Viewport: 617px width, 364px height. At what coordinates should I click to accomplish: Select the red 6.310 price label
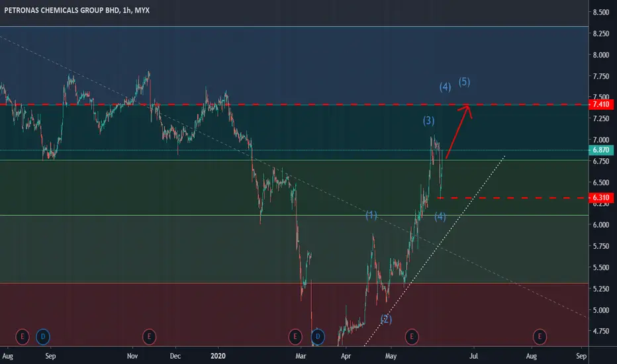(601, 197)
